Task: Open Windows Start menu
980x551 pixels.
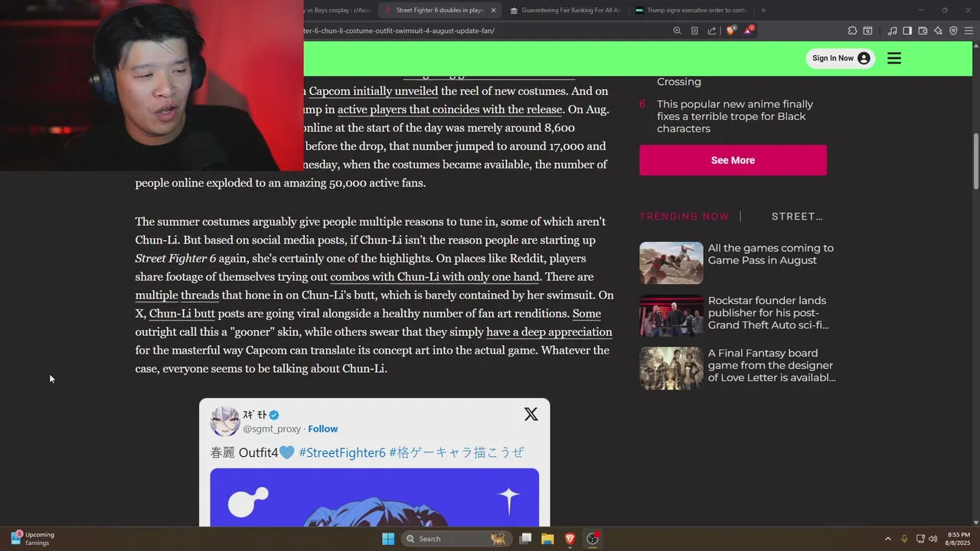Action: coord(388,539)
